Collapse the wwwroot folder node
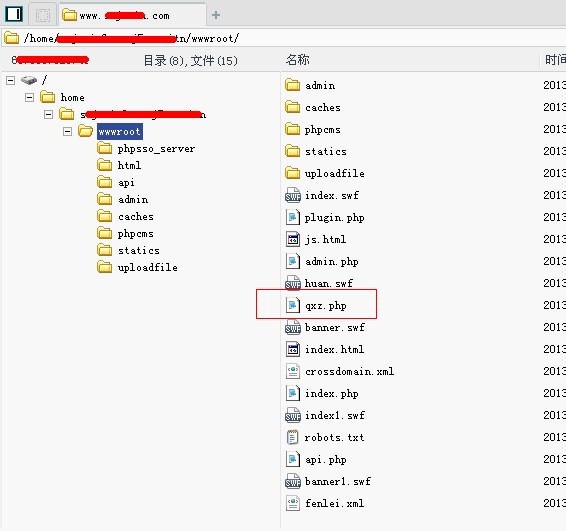This screenshot has width=566, height=531. point(67,131)
